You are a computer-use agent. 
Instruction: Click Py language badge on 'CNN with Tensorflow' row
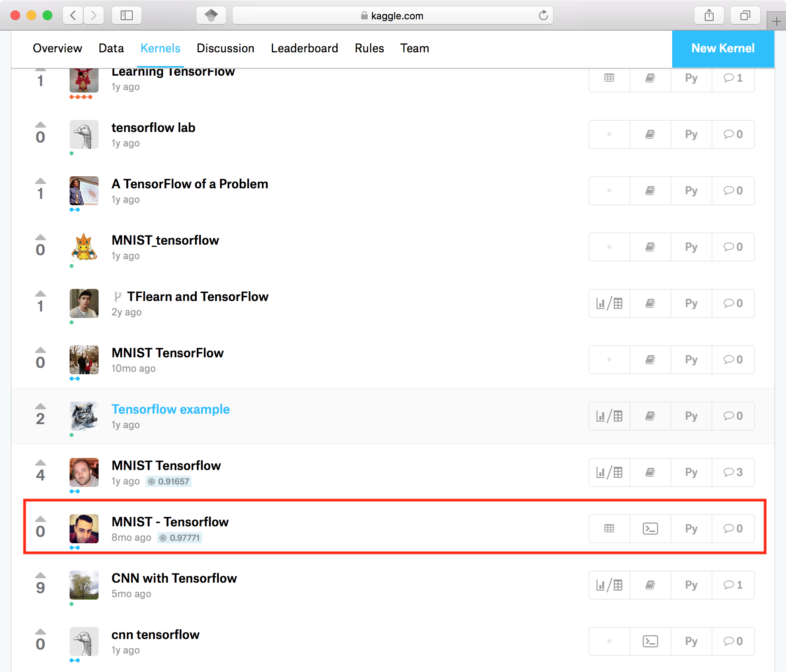pyautogui.click(x=691, y=585)
